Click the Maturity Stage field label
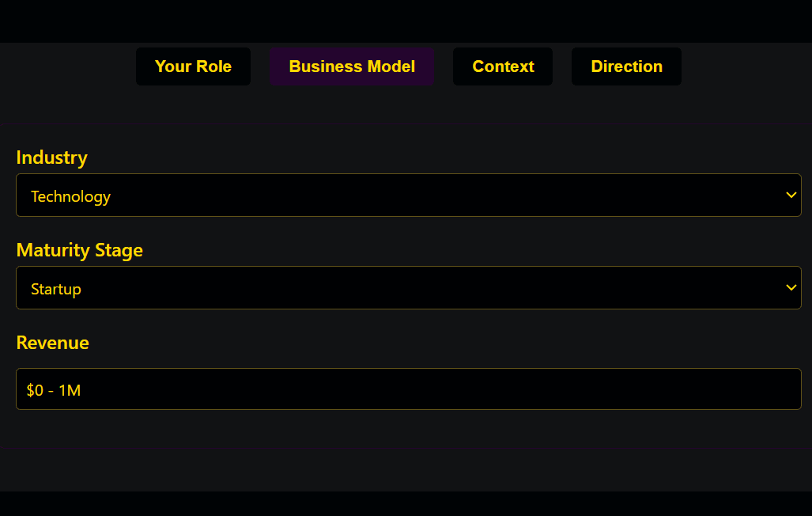The height and width of the screenshot is (516, 812). click(x=79, y=250)
